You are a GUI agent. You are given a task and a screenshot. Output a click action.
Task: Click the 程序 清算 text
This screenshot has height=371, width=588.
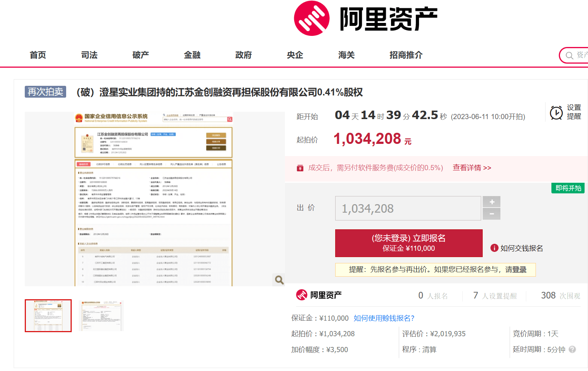[x=419, y=350]
